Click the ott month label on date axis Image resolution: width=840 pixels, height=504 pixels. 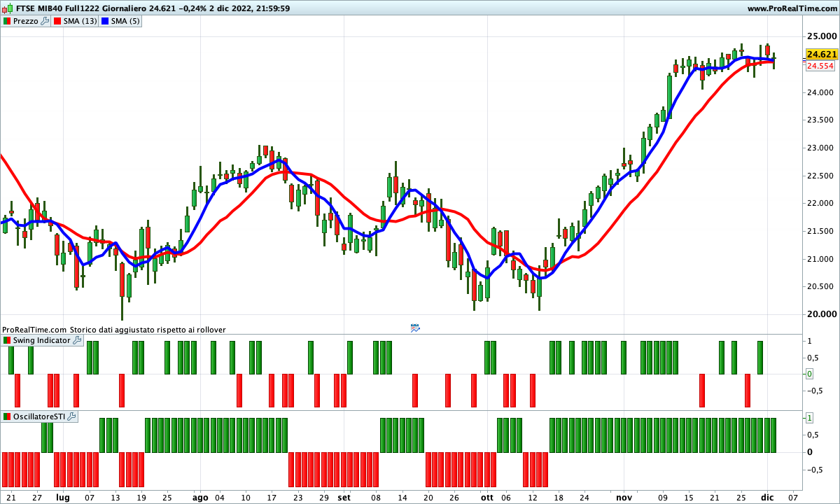coord(486,498)
